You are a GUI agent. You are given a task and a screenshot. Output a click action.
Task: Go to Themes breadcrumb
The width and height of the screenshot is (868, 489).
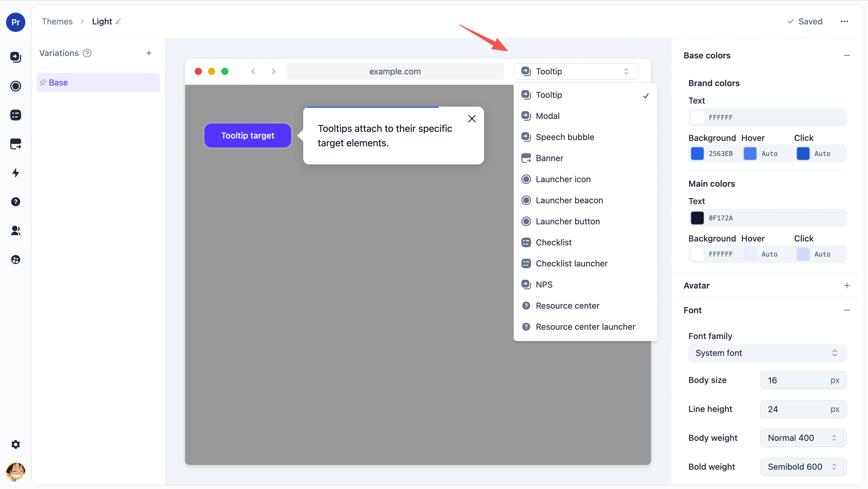57,22
